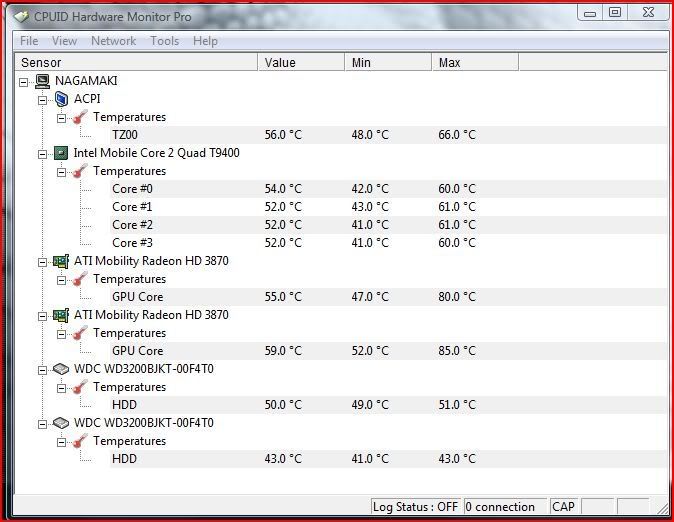Viewport: 674px width, 522px height.
Task: Click the thermometer icon under Intel Mobile Core 2 Quad
Action: pyautogui.click(x=80, y=171)
